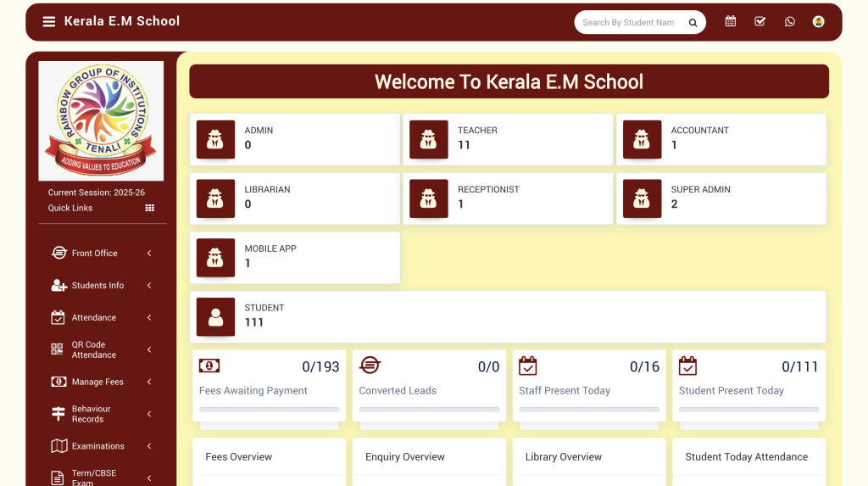The image size is (868, 486).
Task: Expand the Manage Fees chevron
Action: [x=149, y=382]
